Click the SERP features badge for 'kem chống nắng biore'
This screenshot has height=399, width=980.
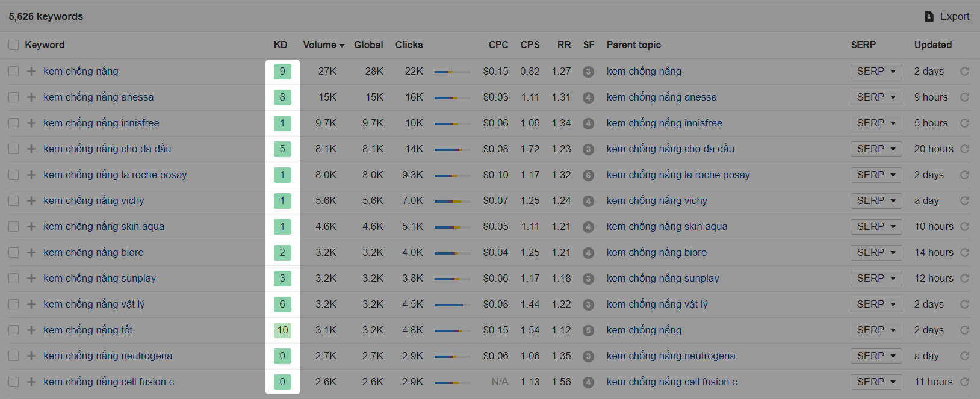pyautogui.click(x=588, y=253)
